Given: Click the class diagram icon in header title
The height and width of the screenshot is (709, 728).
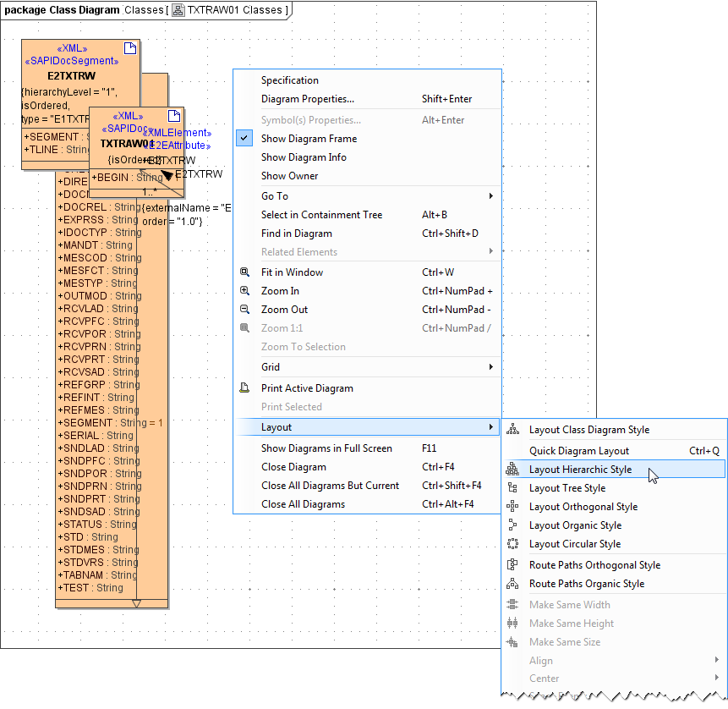Looking at the screenshot, I should pyautogui.click(x=178, y=9).
